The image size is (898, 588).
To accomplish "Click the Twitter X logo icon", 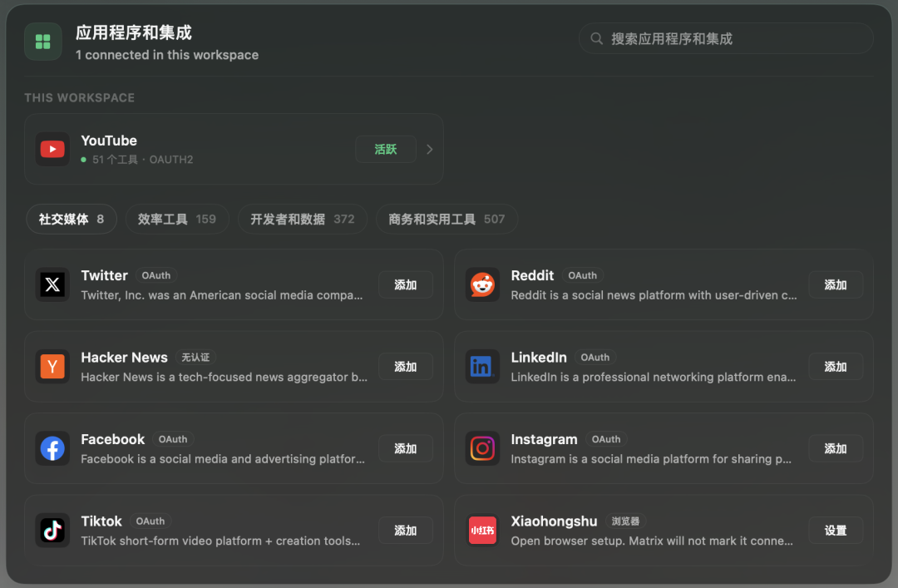I will pos(52,284).
